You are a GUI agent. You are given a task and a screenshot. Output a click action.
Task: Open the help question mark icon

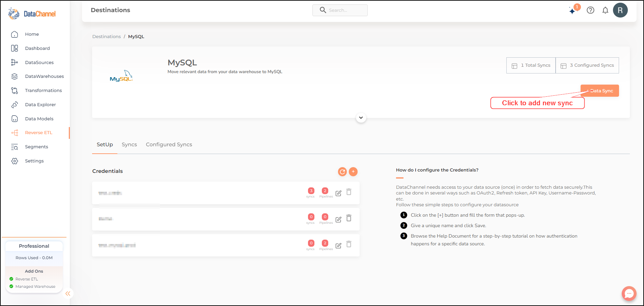(590, 10)
